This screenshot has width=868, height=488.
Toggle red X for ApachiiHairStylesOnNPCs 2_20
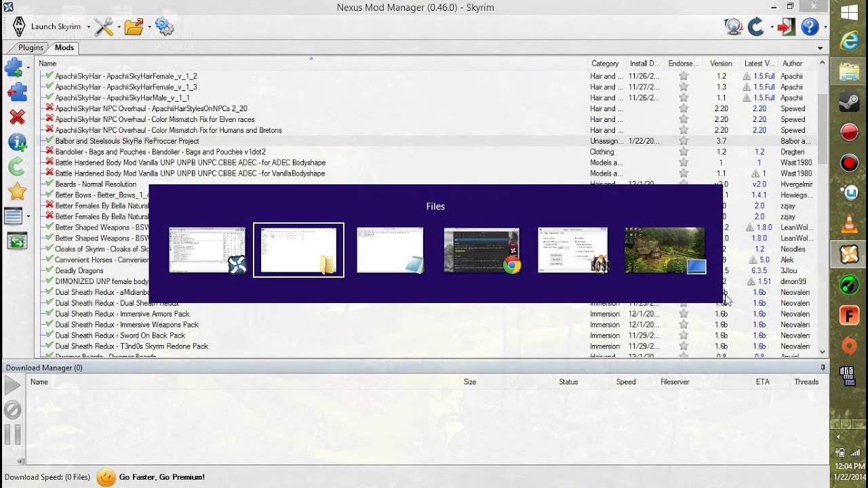50,108
